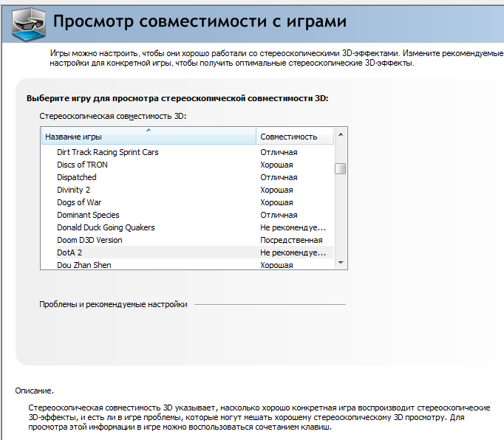Click the 3D glasses stereoscopic icon in header

[x=28, y=24]
